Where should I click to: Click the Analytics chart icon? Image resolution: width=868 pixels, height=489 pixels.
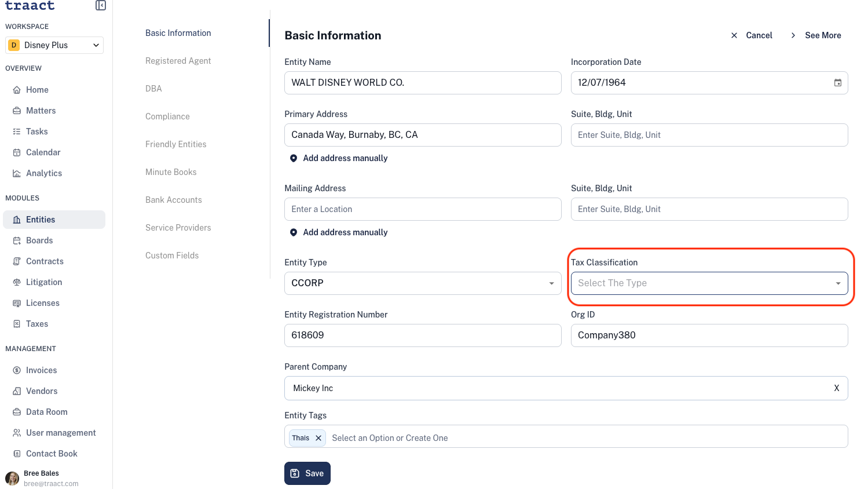point(17,173)
